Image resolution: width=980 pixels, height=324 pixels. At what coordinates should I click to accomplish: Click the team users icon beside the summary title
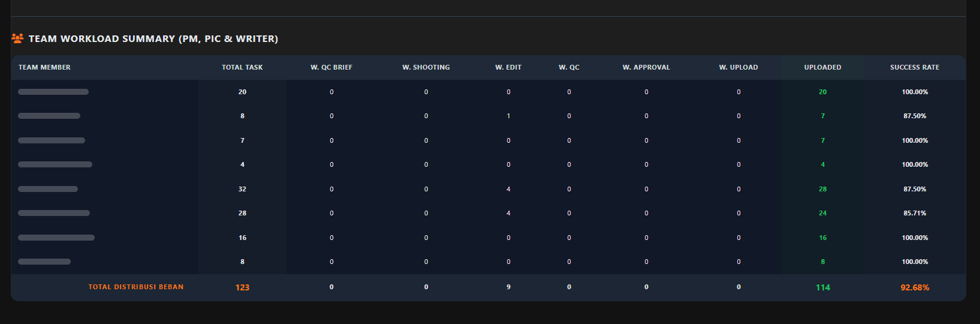[17, 38]
